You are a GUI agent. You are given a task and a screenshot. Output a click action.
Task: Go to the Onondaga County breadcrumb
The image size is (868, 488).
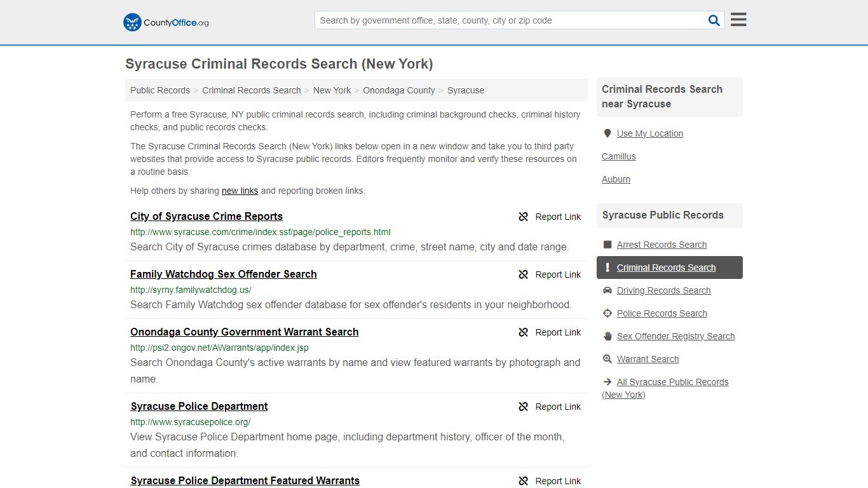[399, 90]
